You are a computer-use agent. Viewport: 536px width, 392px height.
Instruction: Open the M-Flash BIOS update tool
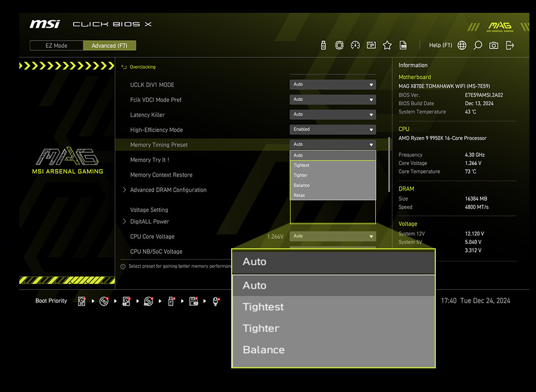323,45
